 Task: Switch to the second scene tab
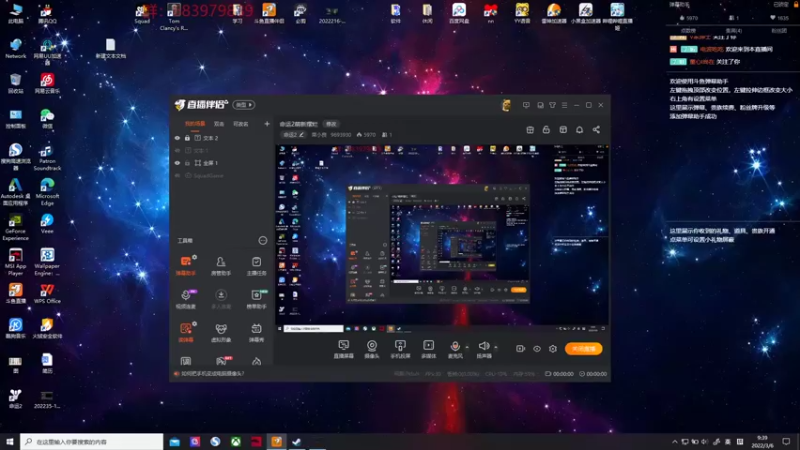click(219, 124)
